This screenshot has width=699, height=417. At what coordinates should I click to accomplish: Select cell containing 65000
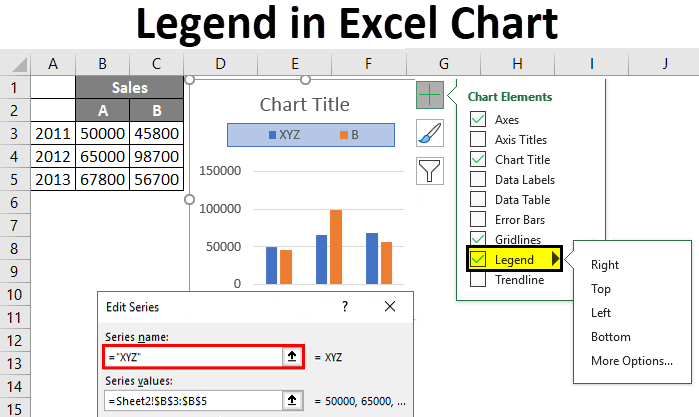(x=103, y=157)
